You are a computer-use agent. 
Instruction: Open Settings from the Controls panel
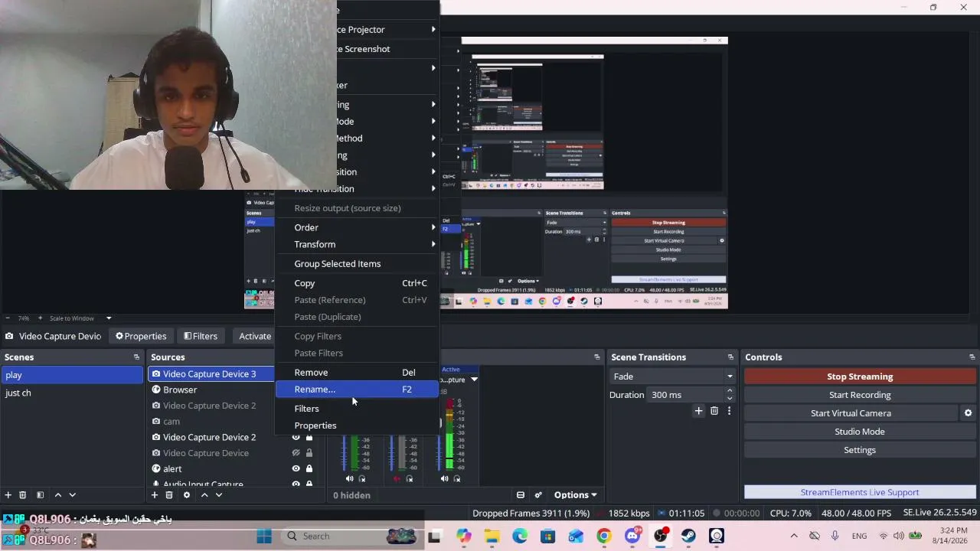point(860,450)
